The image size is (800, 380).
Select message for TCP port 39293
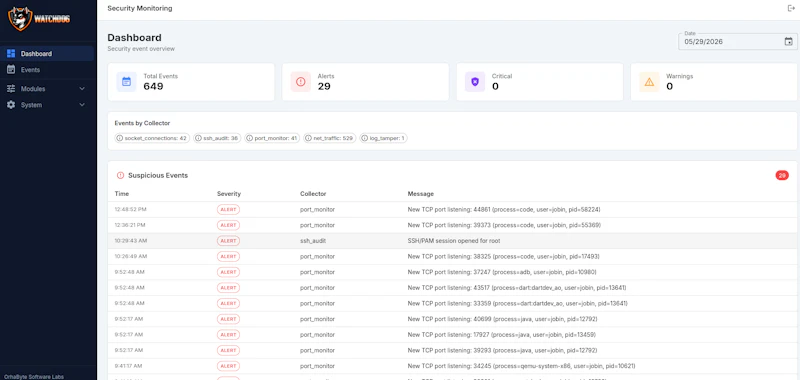coord(503,351)
